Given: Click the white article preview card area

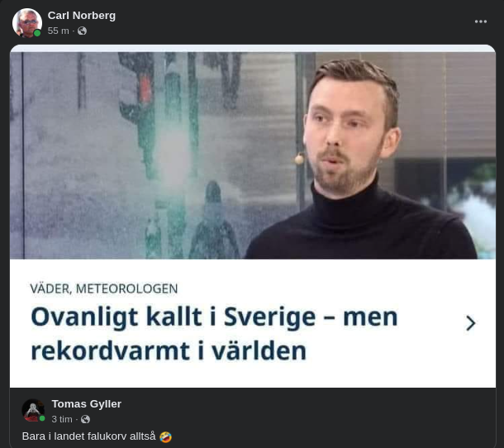Looking at the screenshot, I should pos(253,323).
